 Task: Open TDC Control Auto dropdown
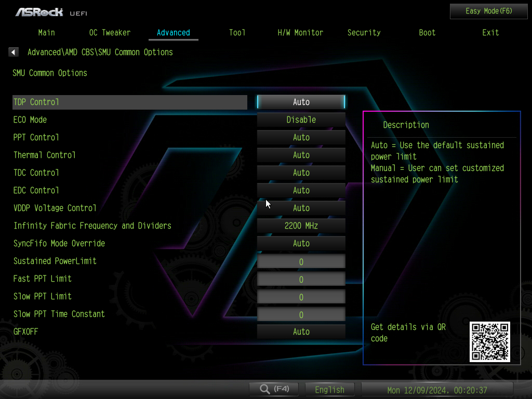coord(301,172)
